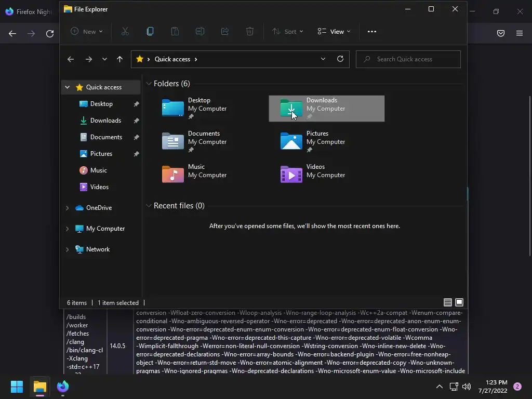
Task: Click Firefox window's Pocket save icon
Action: click(x=501, y=33)
